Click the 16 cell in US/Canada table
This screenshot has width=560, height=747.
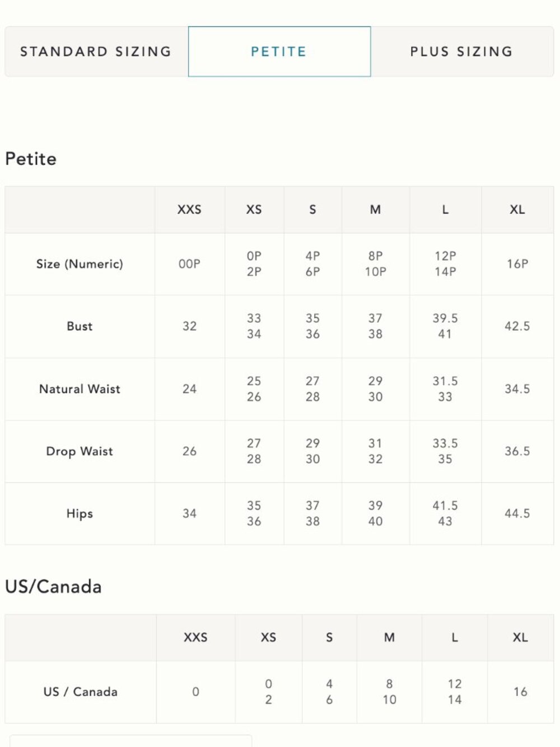click(520, 692)
